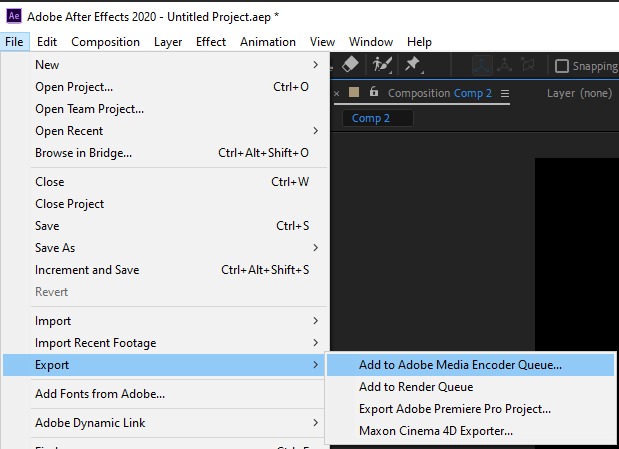Open the Layer menu

tap(168, 41)
